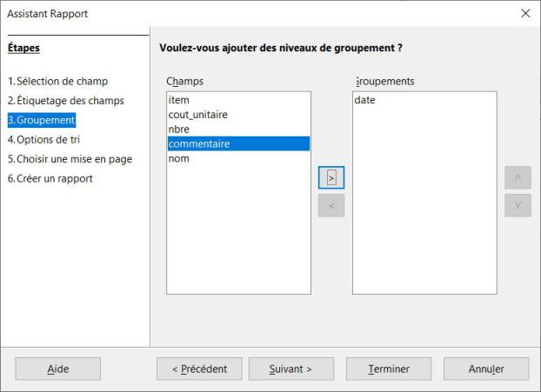Select 'date' in the Groupements list
This screenshot has width=541, height=392.
click(365, 101)
